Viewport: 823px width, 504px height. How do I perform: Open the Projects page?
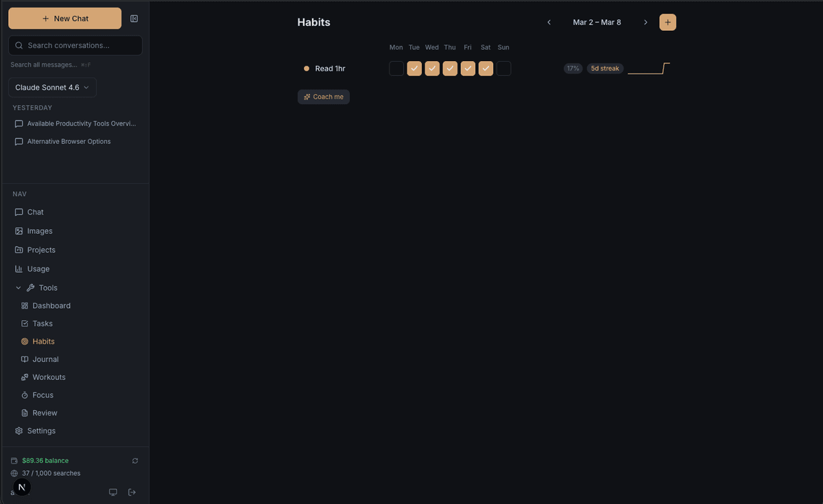pyautogui.click(x=41, y=250)
